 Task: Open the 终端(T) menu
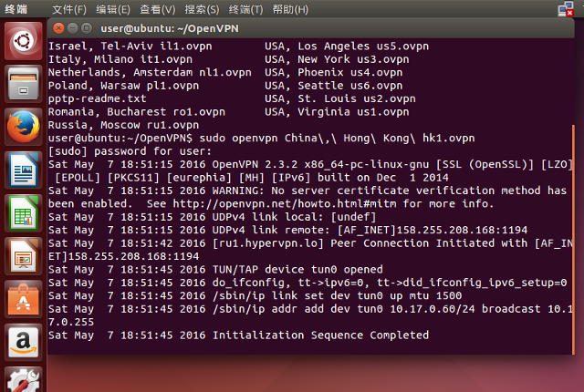click(245, 9)
